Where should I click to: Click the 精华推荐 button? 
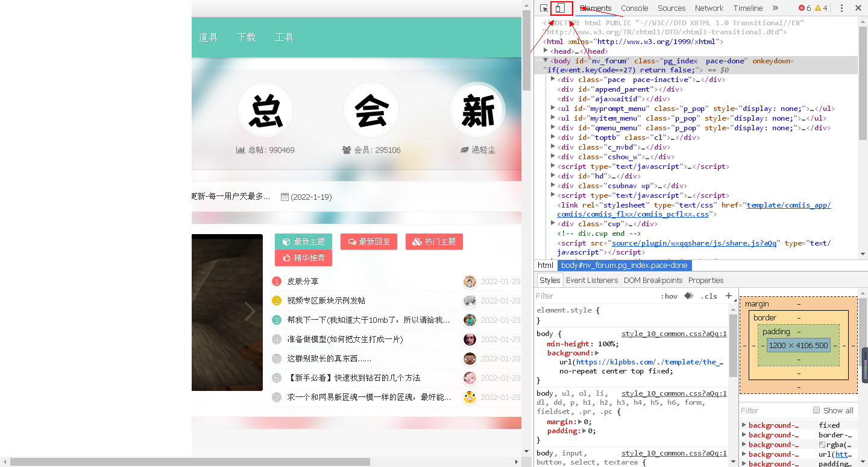coord(303,258)
